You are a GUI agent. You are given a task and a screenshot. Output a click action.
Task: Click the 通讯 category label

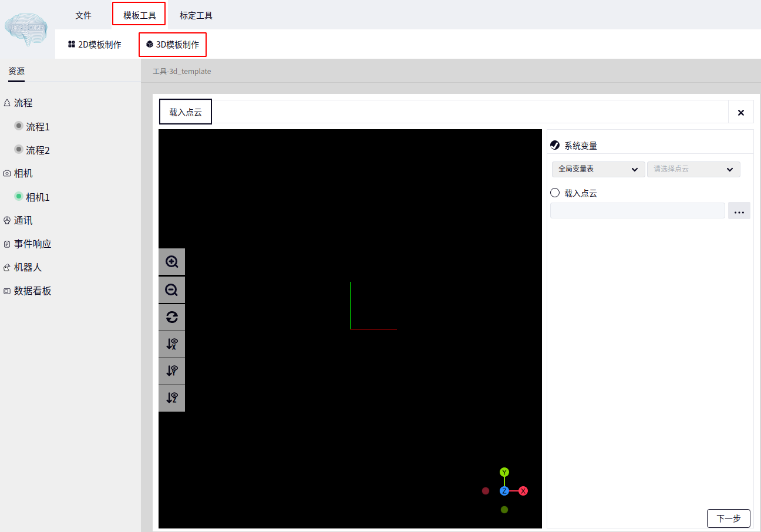23,220
